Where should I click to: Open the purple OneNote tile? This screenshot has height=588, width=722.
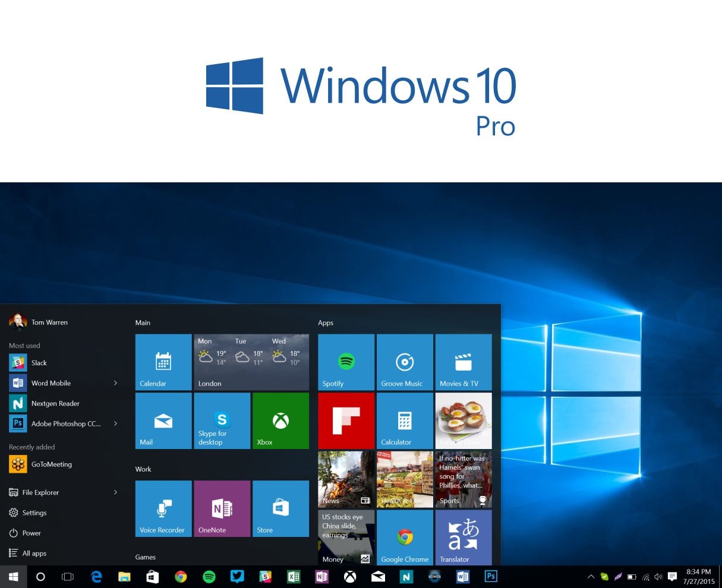pos(222,508)
